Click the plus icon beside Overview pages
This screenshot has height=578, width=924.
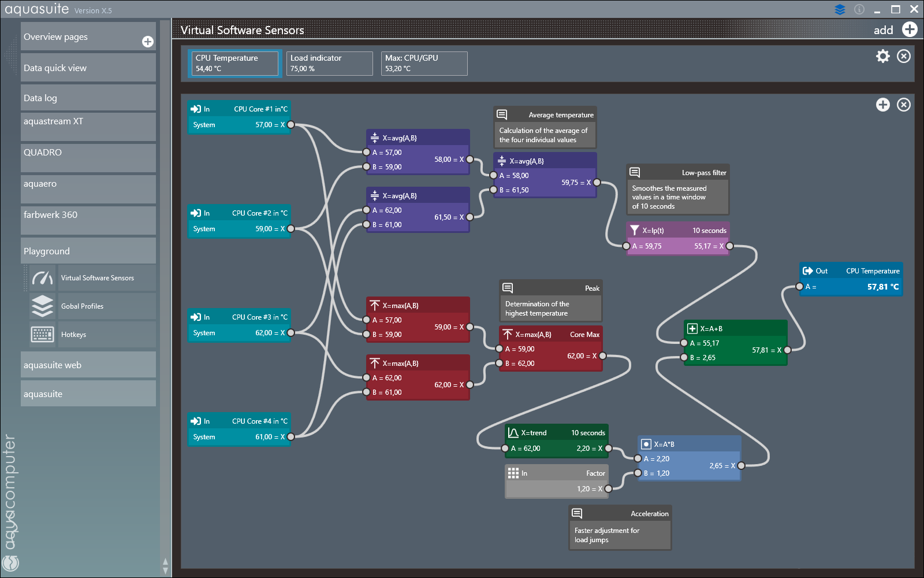pyautogui.click(x=148, y=42)
